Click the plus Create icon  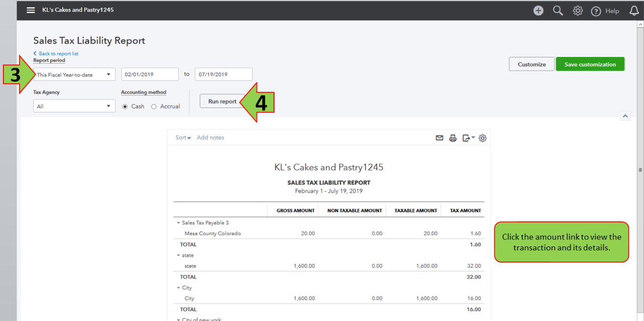(x=538, y=10)
